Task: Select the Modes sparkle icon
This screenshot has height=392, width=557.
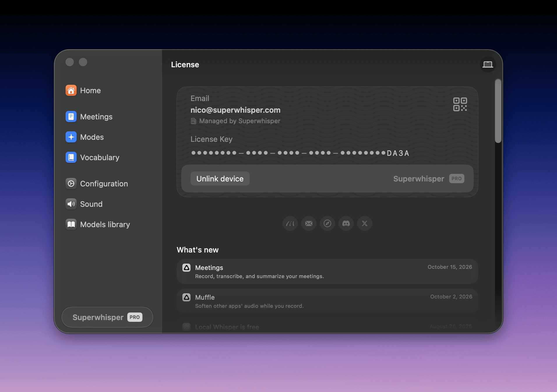Action: 71,137
